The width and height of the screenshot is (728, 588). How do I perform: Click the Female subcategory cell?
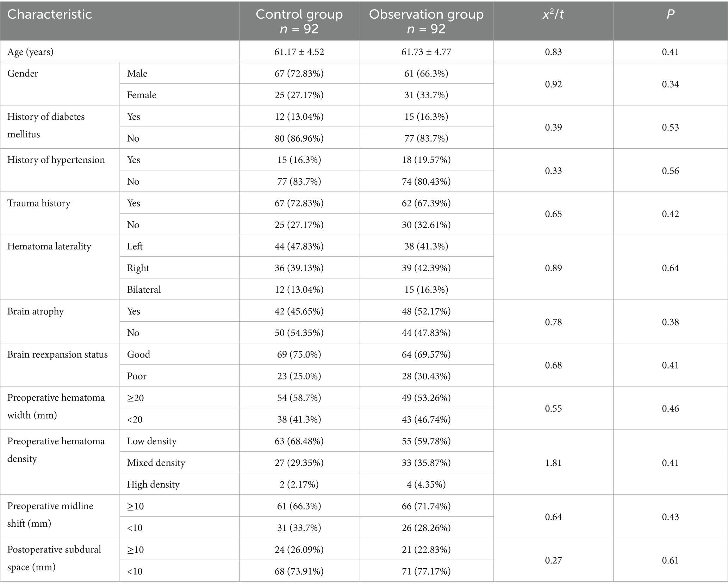pyautogui.click(x=142, y=95)
